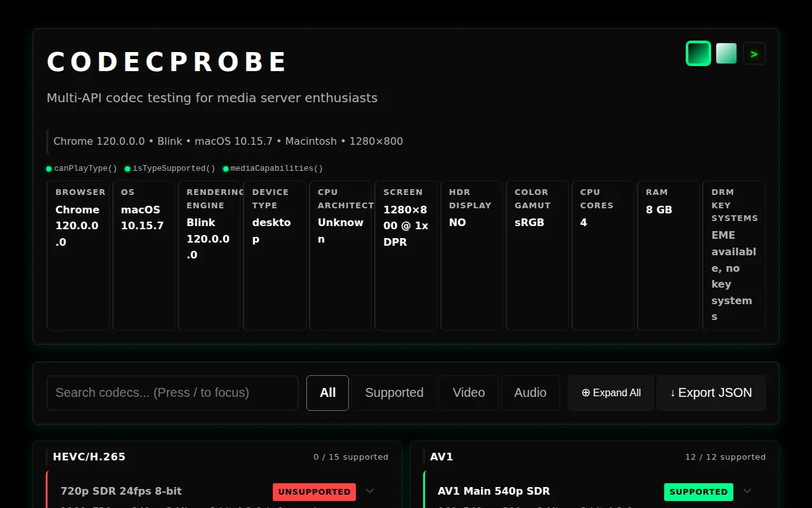Click the user agent summary line
812x508 pixels.
tap(228, 141)
